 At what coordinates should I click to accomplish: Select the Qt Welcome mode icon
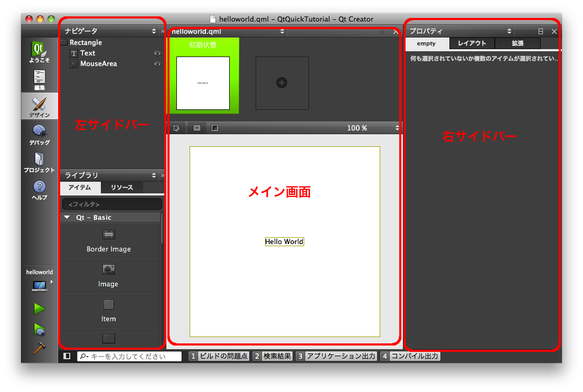[x=40, y=51]
